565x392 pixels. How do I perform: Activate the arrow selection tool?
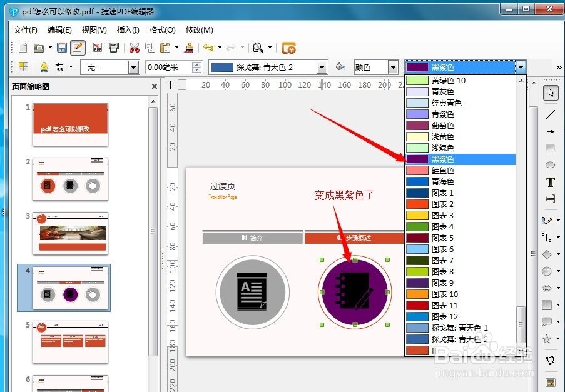click(550, 93)
